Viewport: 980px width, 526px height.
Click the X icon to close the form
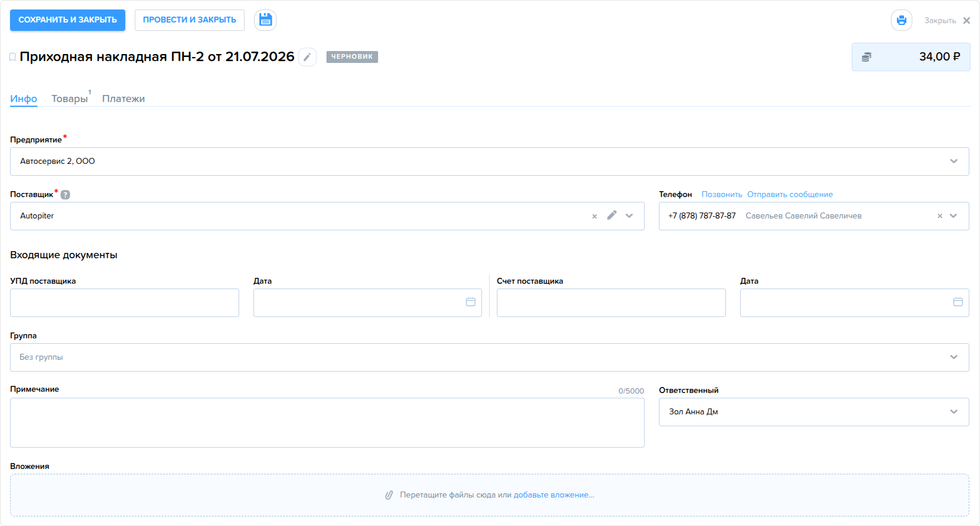click(966, 21)
